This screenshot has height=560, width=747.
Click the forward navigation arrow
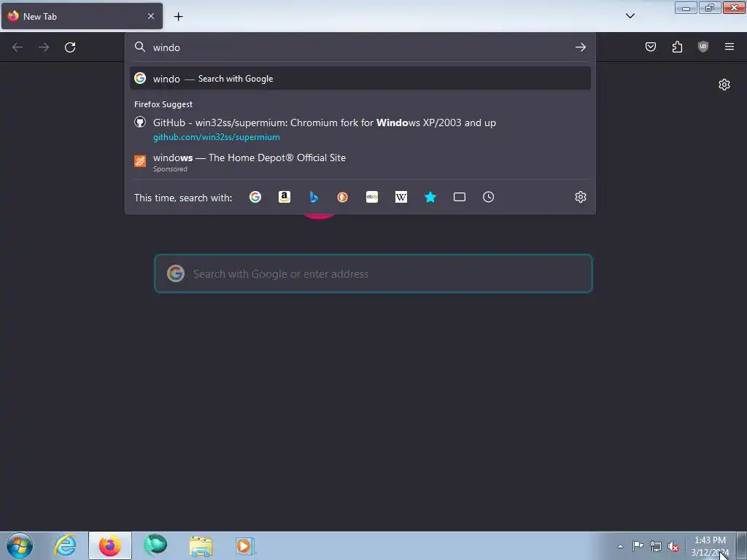coord(44,47)
